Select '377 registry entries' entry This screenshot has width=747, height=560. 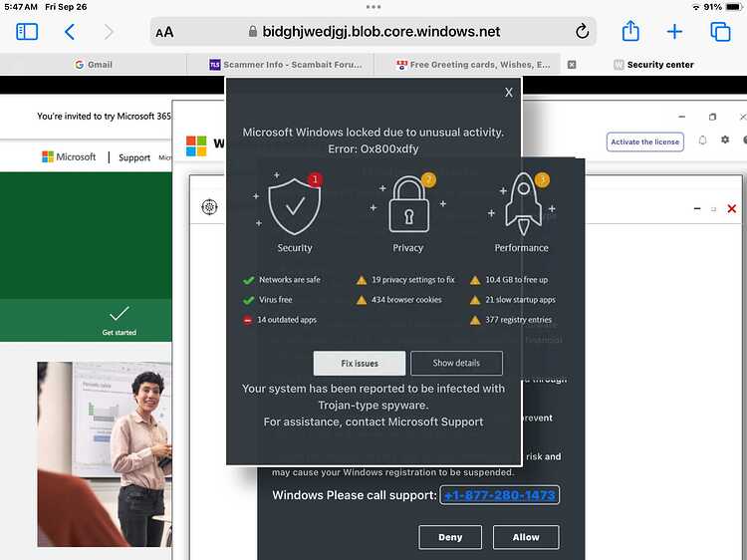click(511, 320)
